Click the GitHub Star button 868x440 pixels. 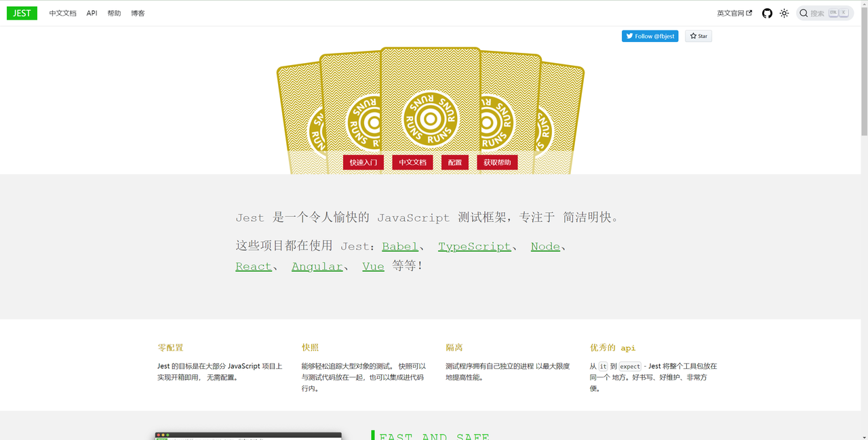tap(698, 36)
